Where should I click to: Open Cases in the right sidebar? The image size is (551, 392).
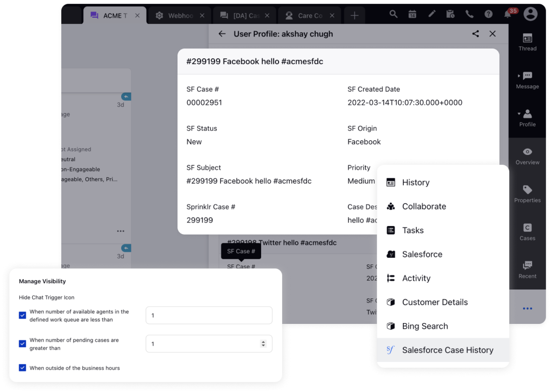[x=527, y=233]
